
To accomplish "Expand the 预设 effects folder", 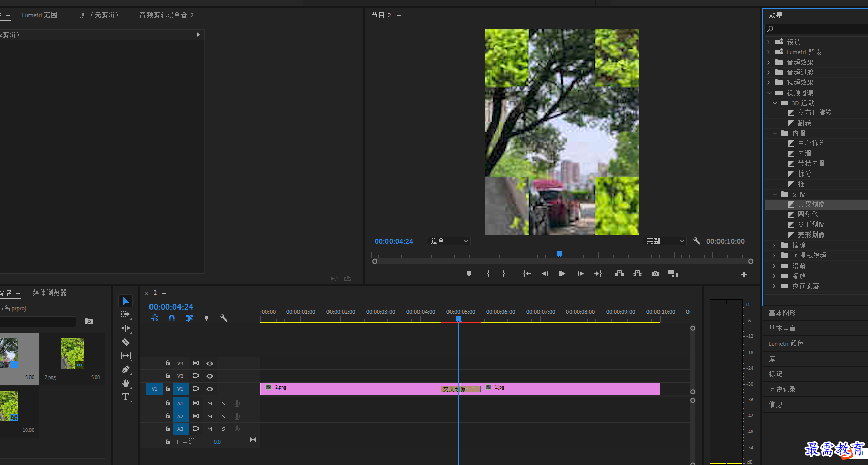I will coord(769,42).
